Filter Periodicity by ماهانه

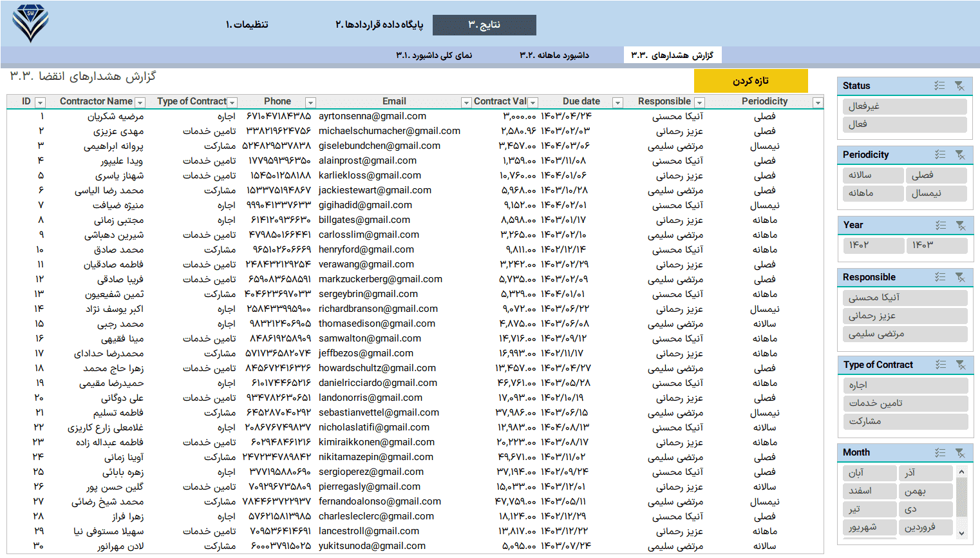click(x=873, y=193)
